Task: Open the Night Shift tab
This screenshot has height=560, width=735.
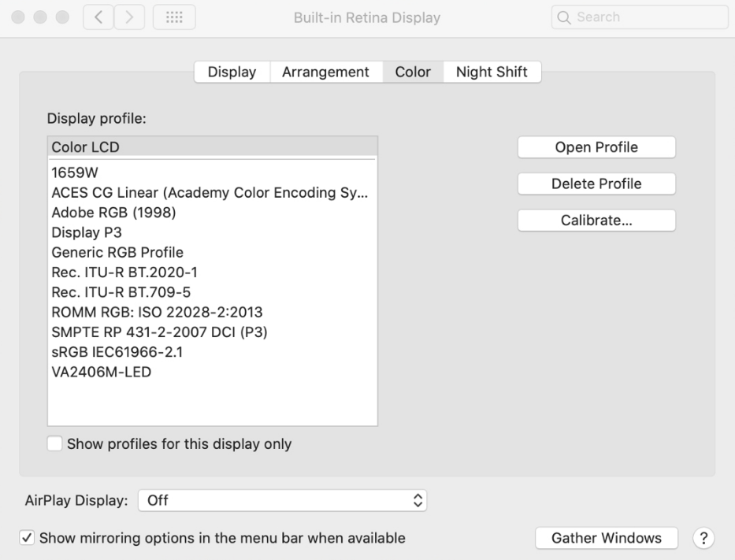Action: pyautogui.click(x=492, y=72)
